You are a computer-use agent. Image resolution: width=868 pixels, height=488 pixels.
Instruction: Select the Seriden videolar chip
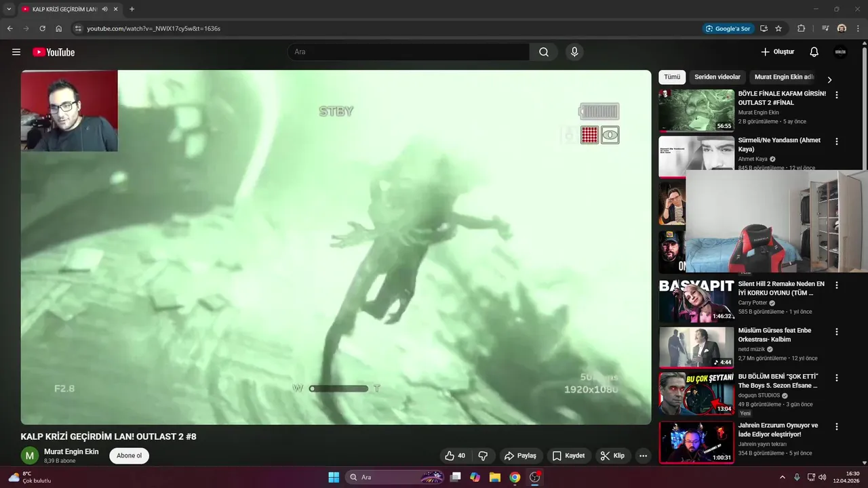[x=717, y=77]
